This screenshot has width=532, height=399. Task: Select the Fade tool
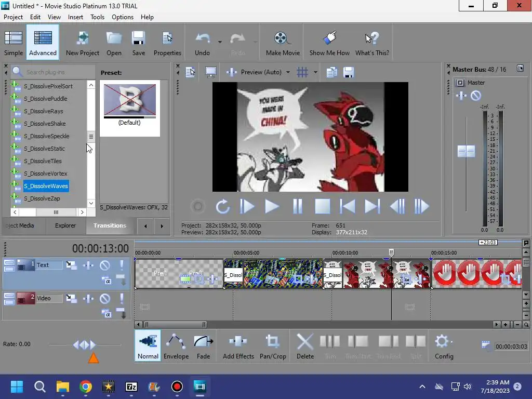click(x=203, y=345)
